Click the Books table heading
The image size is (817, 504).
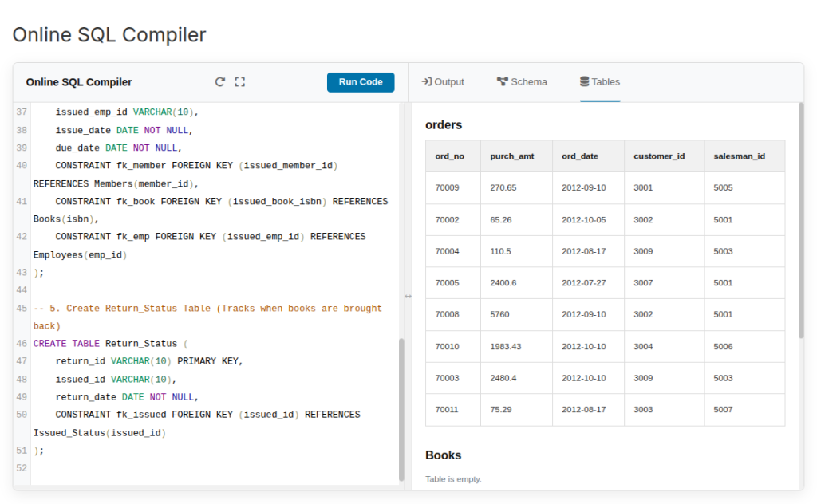point(443,455)
